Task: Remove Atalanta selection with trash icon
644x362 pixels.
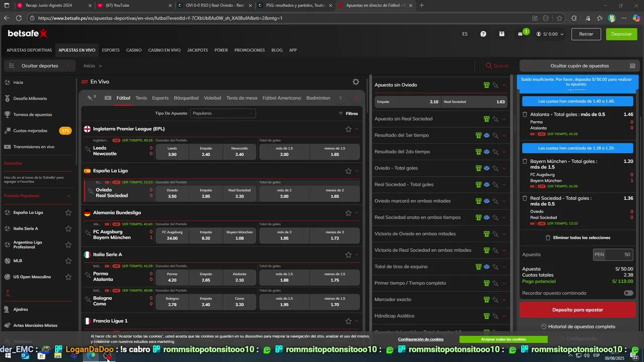Action: [x=525, y=115]
